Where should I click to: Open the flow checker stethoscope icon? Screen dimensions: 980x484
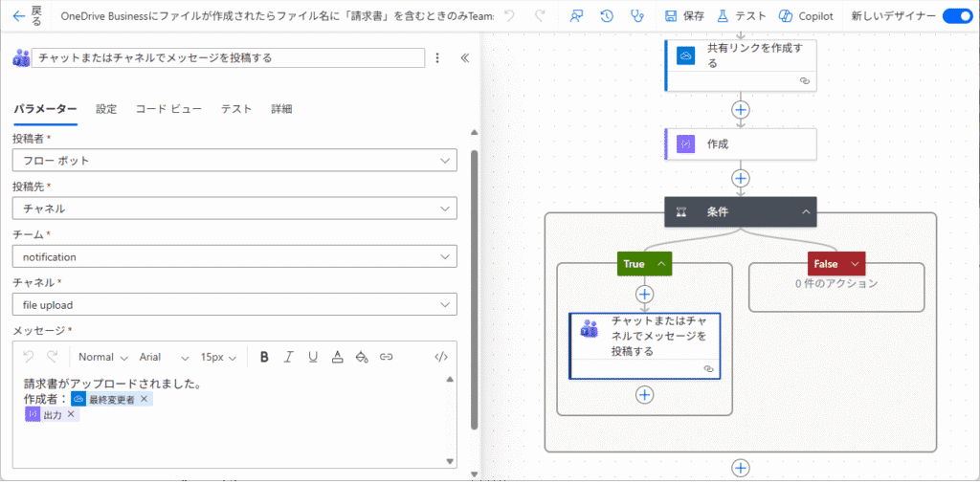click(x=636, y=16)
